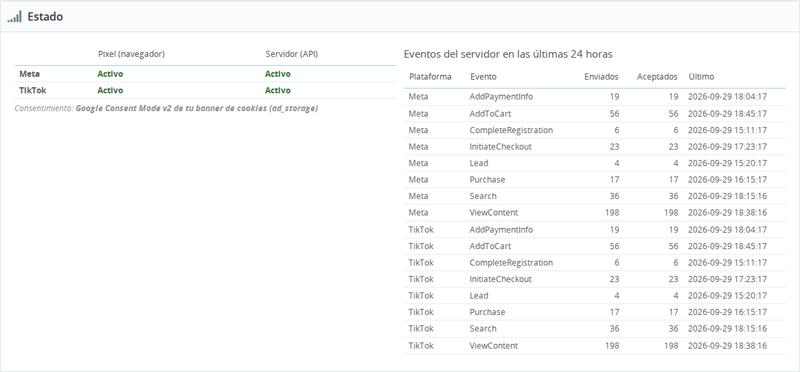800x372 pixels.
Task: Click the Google Consent Mode v2 consent note
Action: [x=166, y=109]
